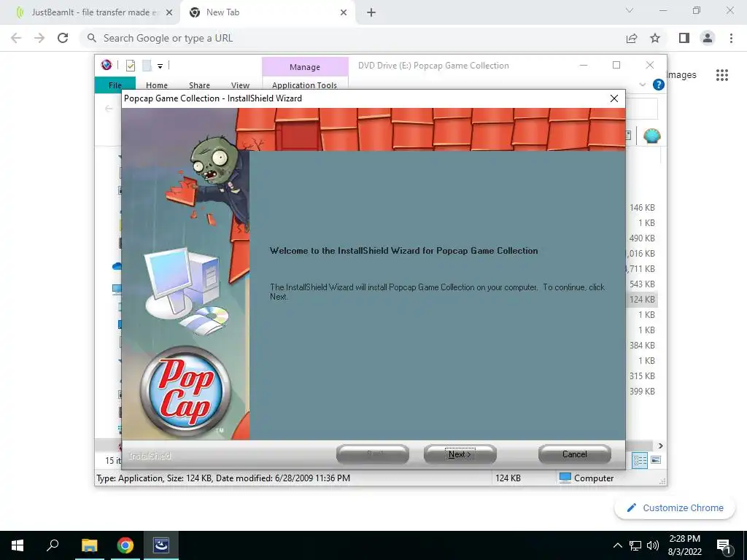
Task: Click the New folder quick access icon
Action: click(147, 65)
